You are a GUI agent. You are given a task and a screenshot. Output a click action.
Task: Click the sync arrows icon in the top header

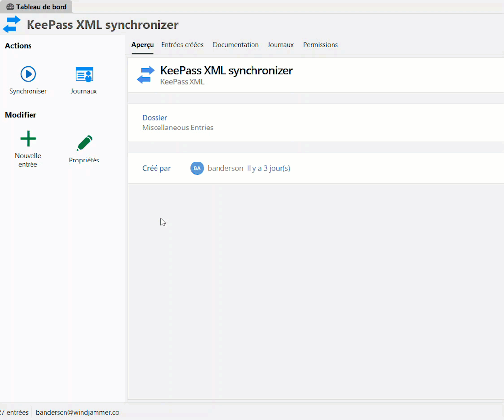pos(12,25)
